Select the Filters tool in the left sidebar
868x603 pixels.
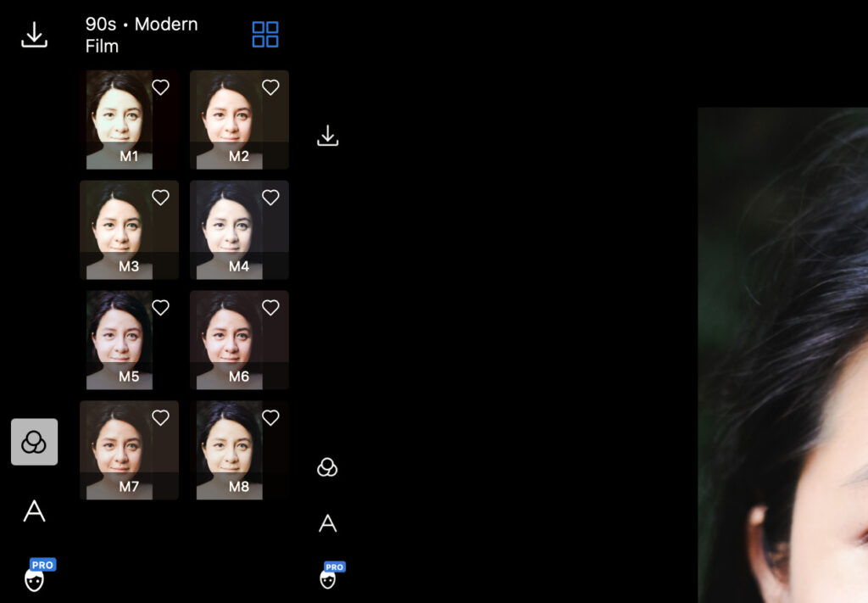tap(34, 442)
